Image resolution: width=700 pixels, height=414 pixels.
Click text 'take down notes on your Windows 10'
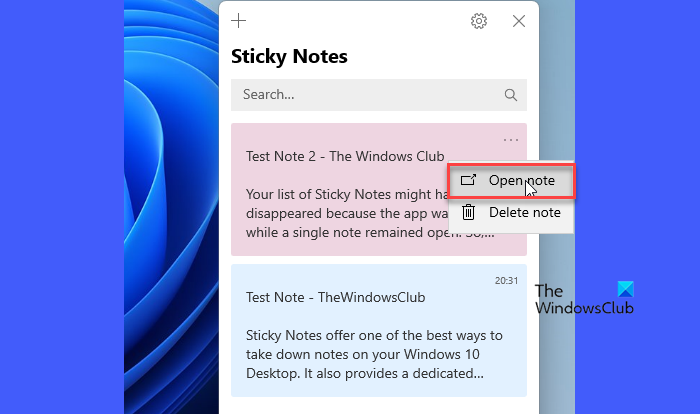(362, 355)
